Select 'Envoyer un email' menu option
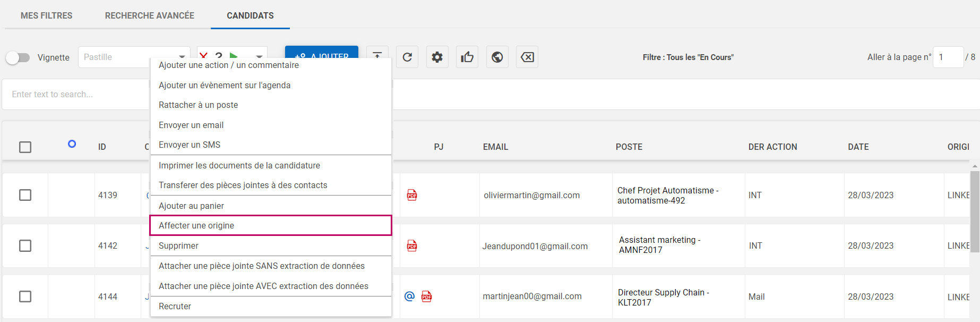 pyautogui.click(x=191, y=125)
